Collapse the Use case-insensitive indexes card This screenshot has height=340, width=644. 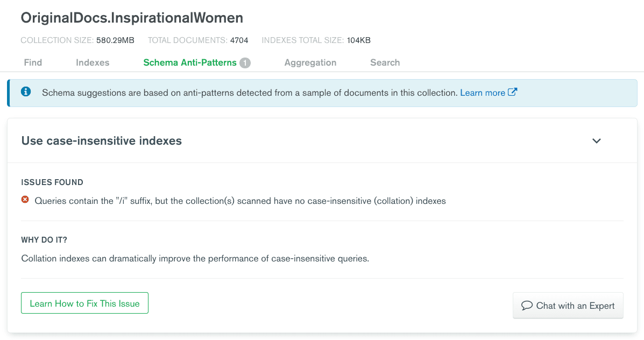[x=596, y=141]
